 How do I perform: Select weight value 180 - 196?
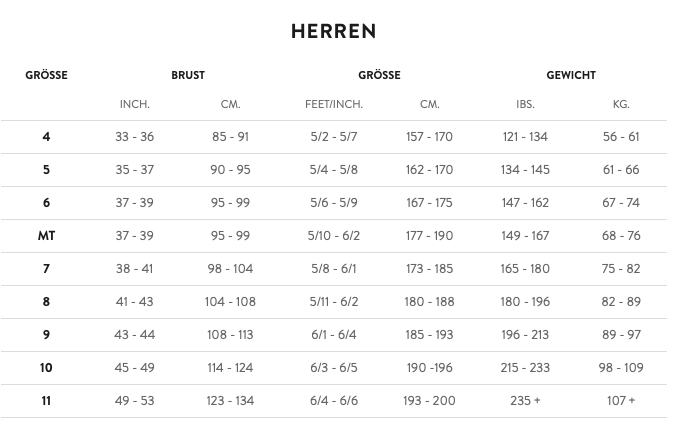pyautogui.click(x=525, y=302)
